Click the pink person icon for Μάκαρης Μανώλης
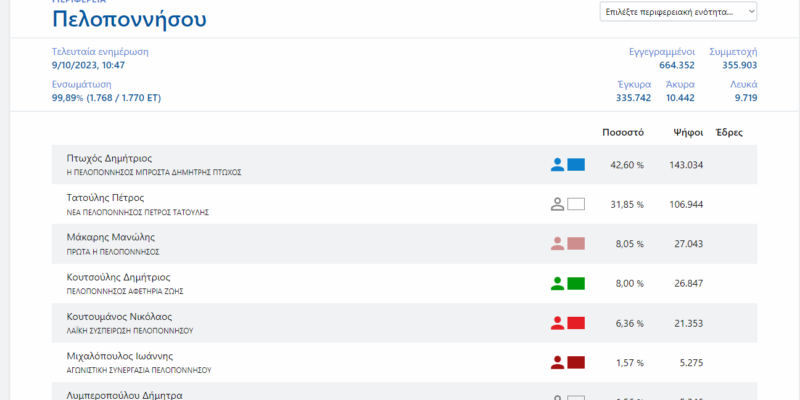Screen dimensions: 800x400 pyautogui.click(x=558, y=243)
